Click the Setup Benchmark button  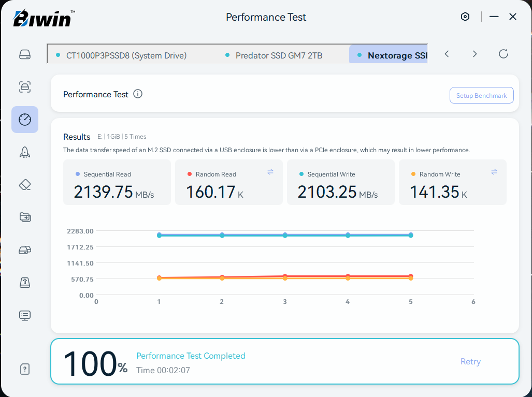(x=481, y=95)
